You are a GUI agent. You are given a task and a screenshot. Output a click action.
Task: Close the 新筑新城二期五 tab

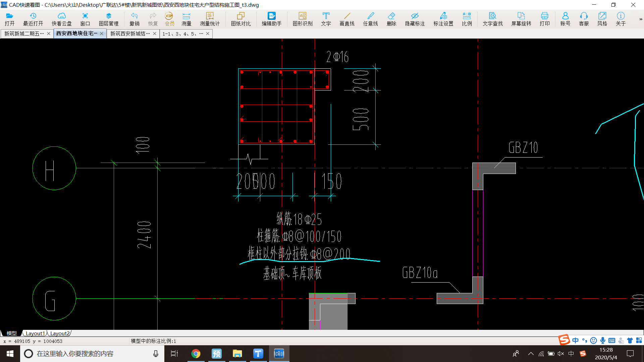click(x=49, y=34)
